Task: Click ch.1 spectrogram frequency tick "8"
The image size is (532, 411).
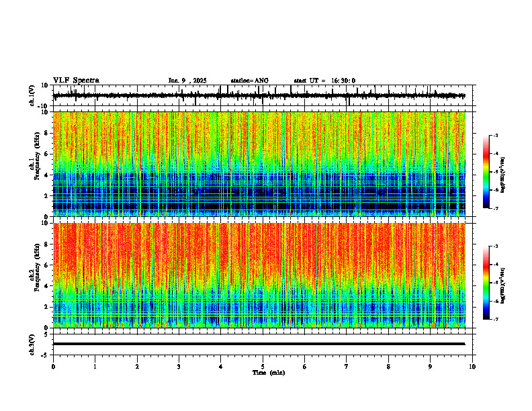Action: [46, 133]
